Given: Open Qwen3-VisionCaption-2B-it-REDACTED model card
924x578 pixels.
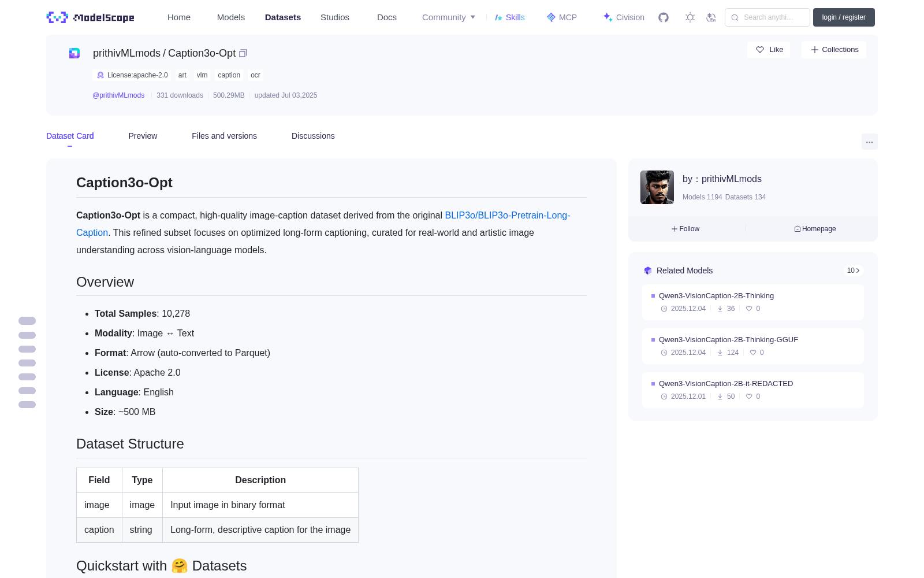Looking at the screenshot, I should 753,390.
